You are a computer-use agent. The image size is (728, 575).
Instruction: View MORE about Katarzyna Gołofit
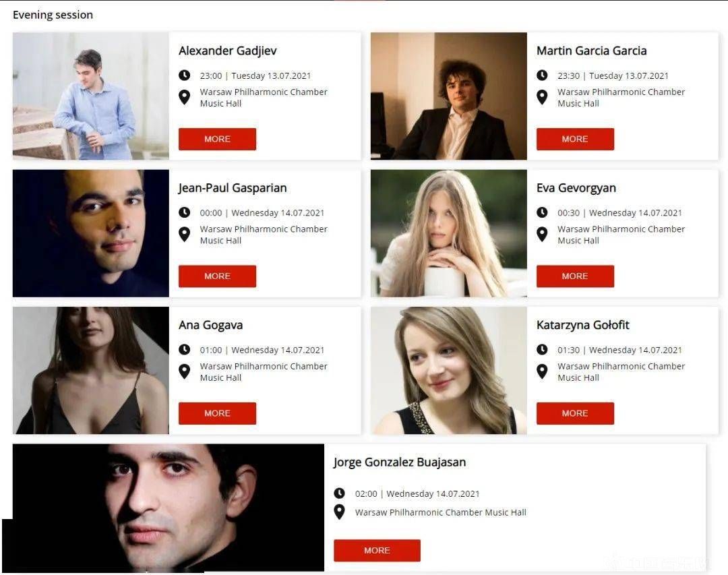[x=575, y=413]
